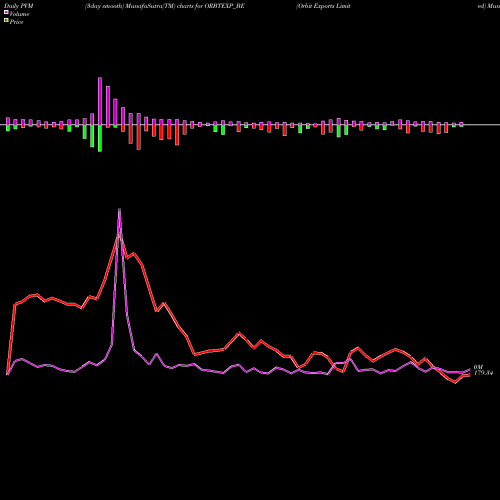The height and width of the screenshot is (500, 500).
Task: Click the peak of the magenta volume line
Action: tap(119, 209)
